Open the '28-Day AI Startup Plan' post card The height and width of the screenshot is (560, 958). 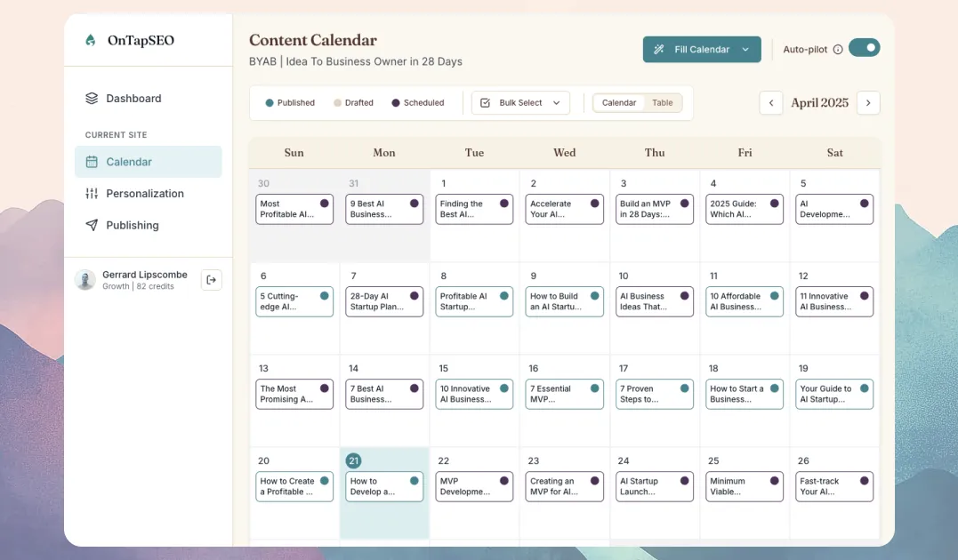[383, 301]
